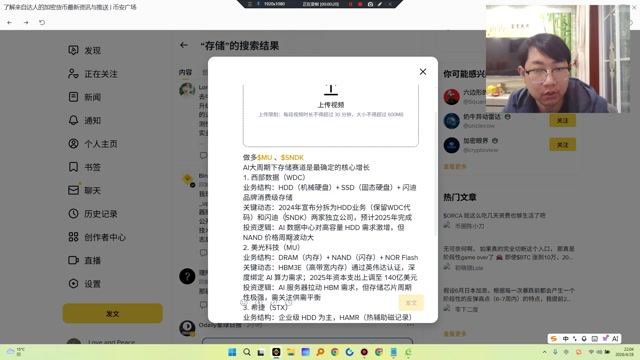Open trending article about 假设6月日本加息
The width and height of the screenshot is (640, 360).
coord(509,294)
